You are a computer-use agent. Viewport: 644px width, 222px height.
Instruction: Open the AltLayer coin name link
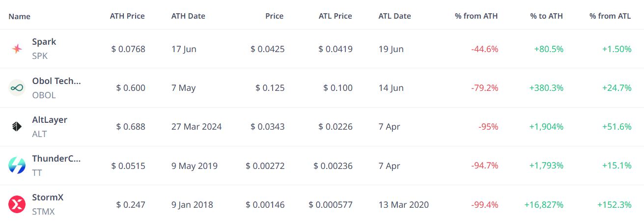tap(50, 120)
